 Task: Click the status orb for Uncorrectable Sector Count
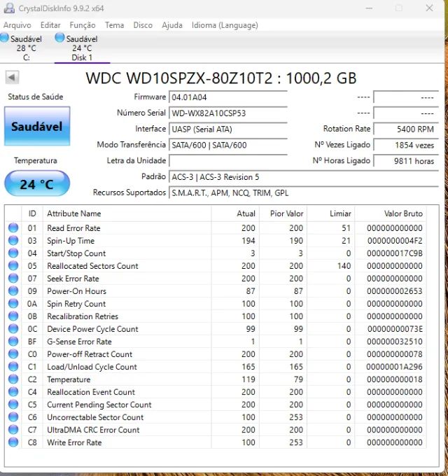[x=13, y=416]
